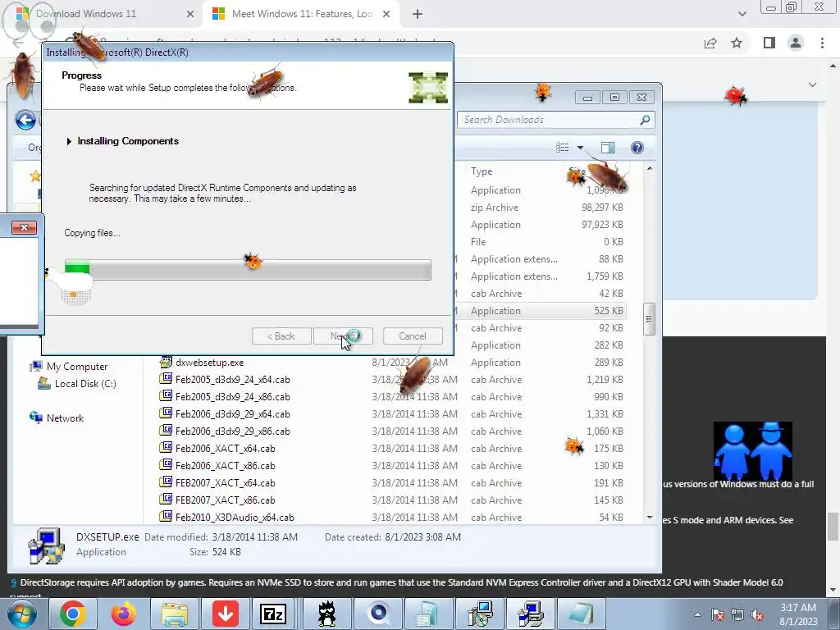The width and height of the screenshot is (840, 630).
Task: Open the view options dropdown arrow
Action: (x=580, y=148)
